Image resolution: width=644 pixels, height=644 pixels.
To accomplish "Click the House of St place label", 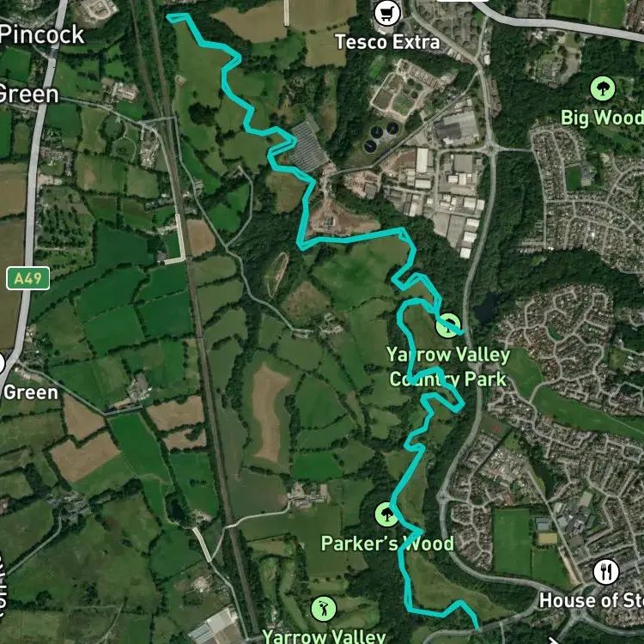I will 592,600.
